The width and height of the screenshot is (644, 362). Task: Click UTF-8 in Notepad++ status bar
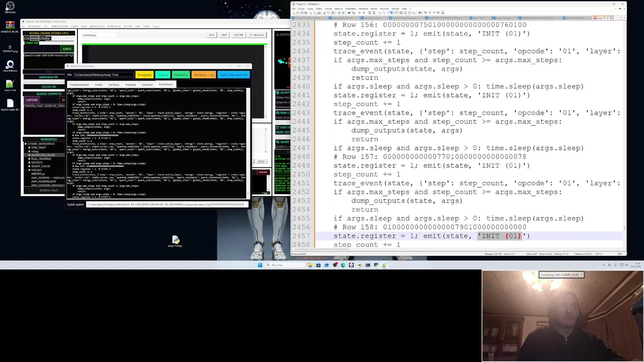[598, 254]
